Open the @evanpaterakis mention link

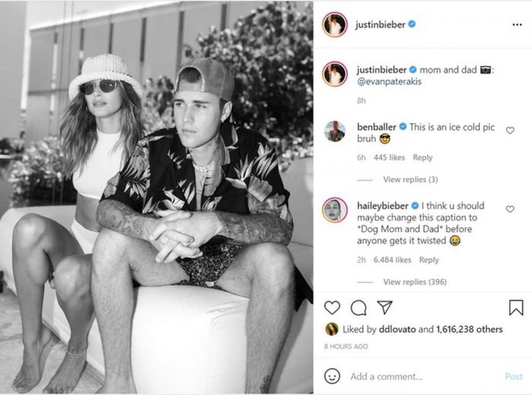(x=389, y=81)
